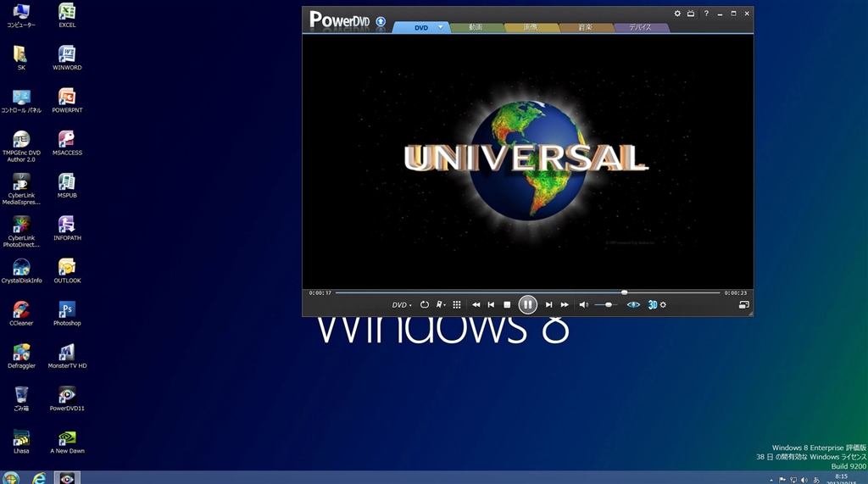Click the Universal video display area
This screenshot has height=484, width=868.
(527, 160)
